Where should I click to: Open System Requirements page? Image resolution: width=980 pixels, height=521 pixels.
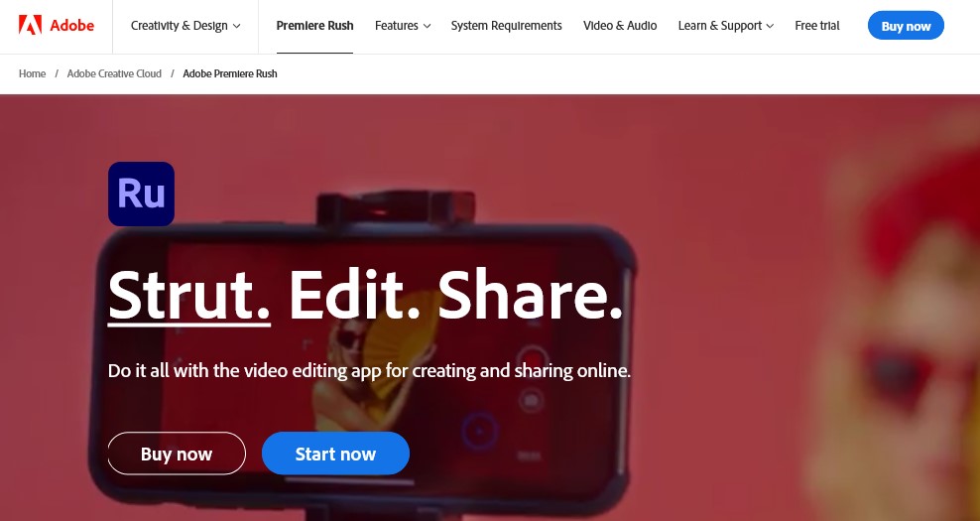coord(506,26)
